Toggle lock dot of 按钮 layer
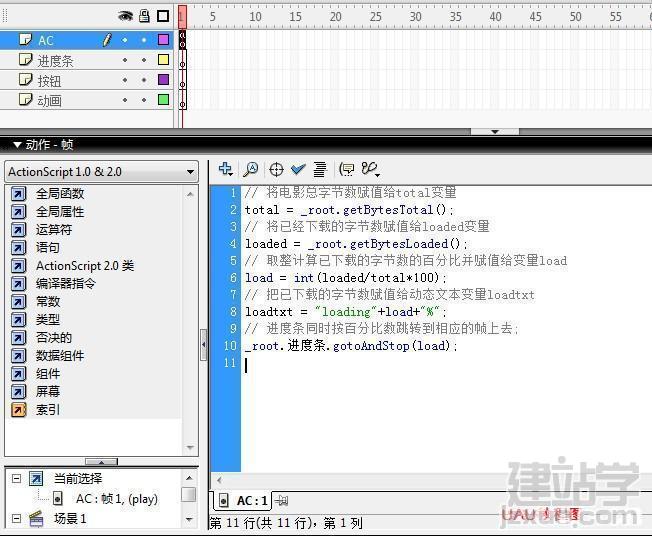 coord(144,80)
